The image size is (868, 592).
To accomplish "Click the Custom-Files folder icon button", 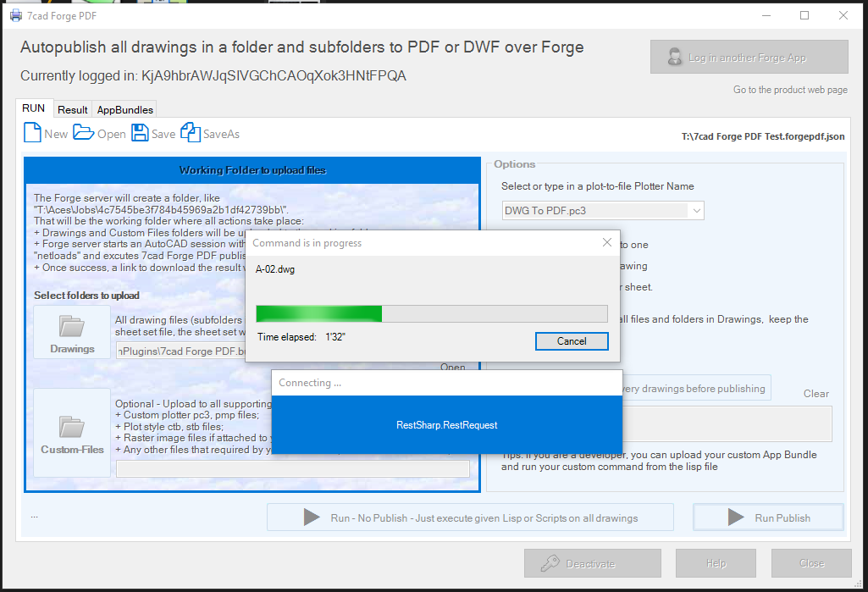I will 72,433.
